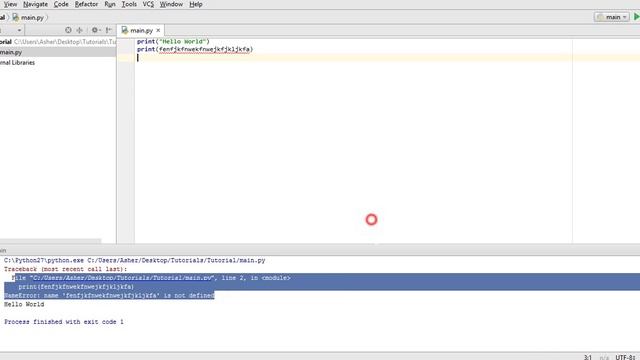Viewport: 640px width, 360px height.
Task: Hide the project tool window
Action: 109,30
